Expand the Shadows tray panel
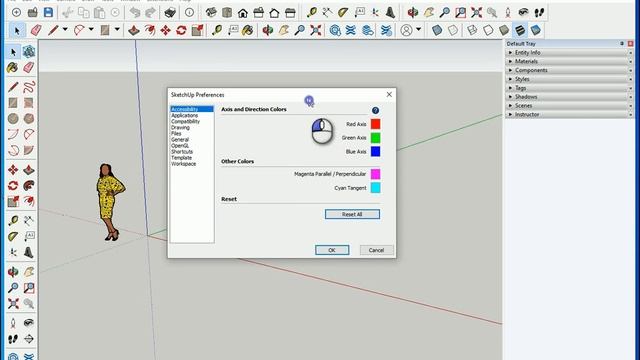Viewport: 640px width, 360px height. [x=569, y=97]
